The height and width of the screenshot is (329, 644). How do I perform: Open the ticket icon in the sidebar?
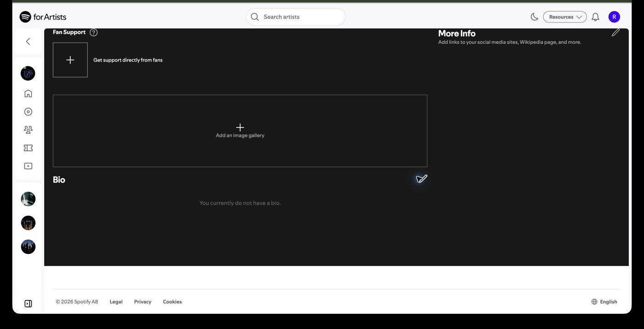click(28, 148)
